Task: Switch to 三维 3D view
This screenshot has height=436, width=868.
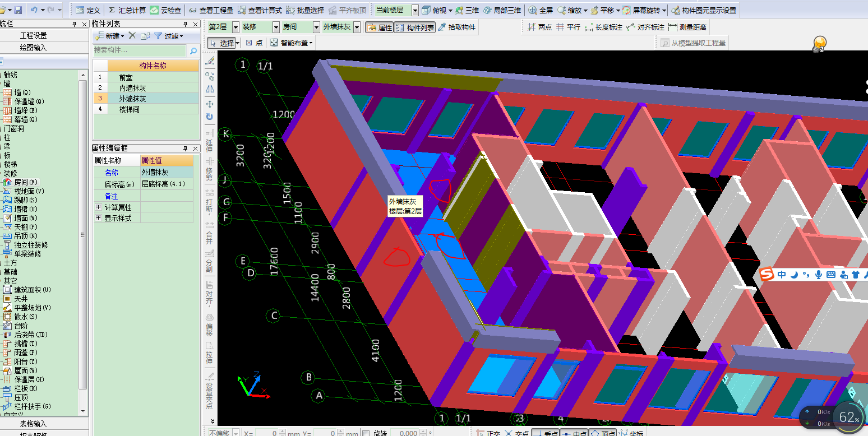Action: pyautogui.click(x=467, y=10)
